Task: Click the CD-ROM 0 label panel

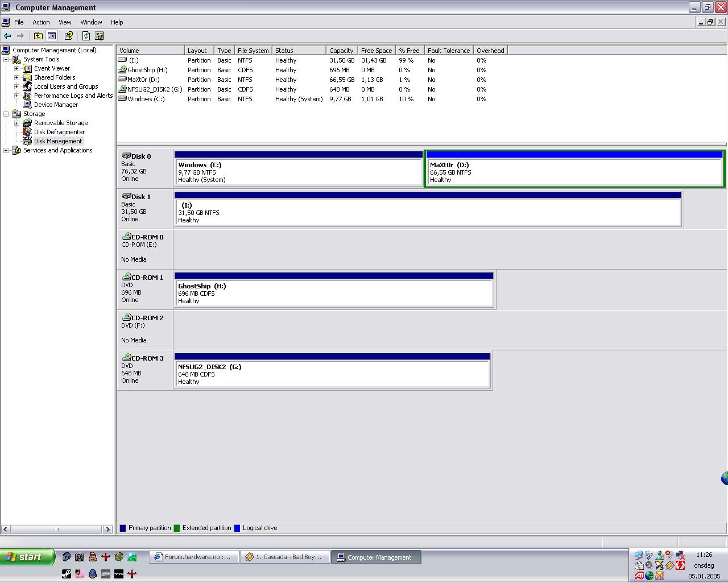Action: click(x=144, y=249)
